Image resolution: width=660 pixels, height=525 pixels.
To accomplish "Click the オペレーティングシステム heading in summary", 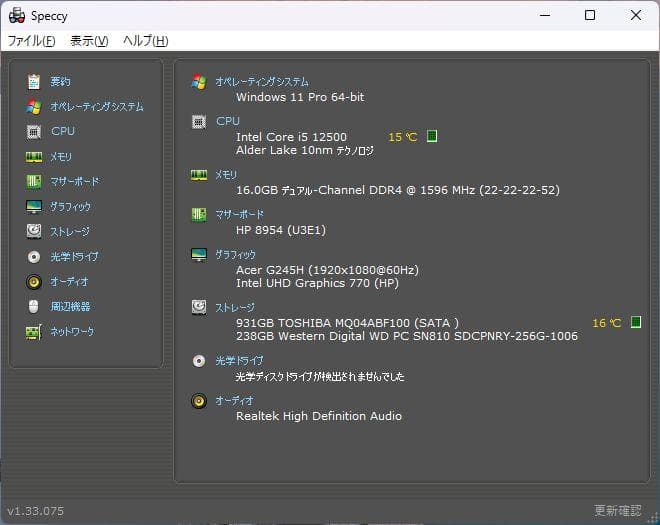I will (262, 82).
